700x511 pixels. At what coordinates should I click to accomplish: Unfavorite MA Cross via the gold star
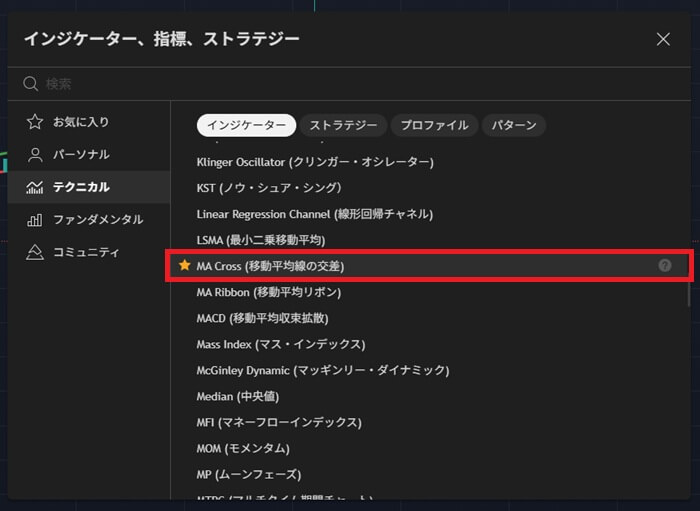184,266
